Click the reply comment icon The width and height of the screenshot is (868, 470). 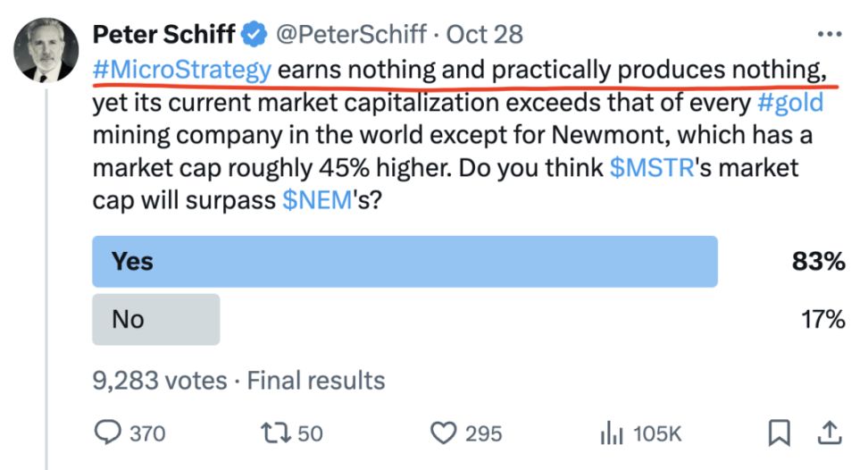(107, 433)
